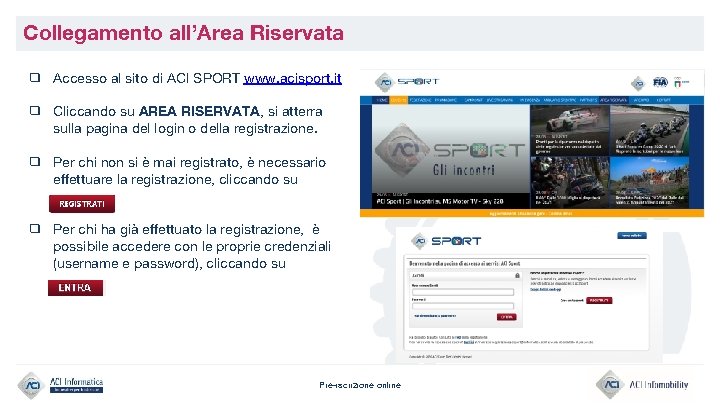Click the ACI Sport logo on login page
The height and width of the screenshot is (405, 720).
click(446, 241)
